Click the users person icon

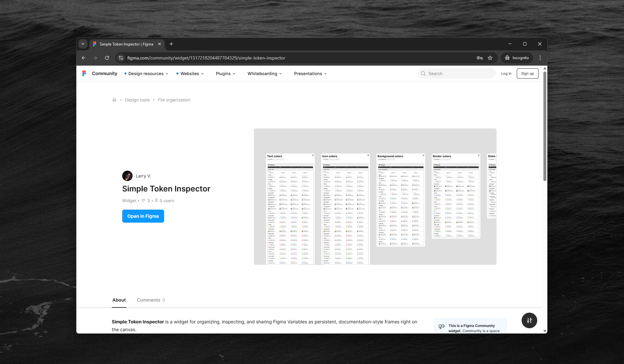[x=156, y=201]
